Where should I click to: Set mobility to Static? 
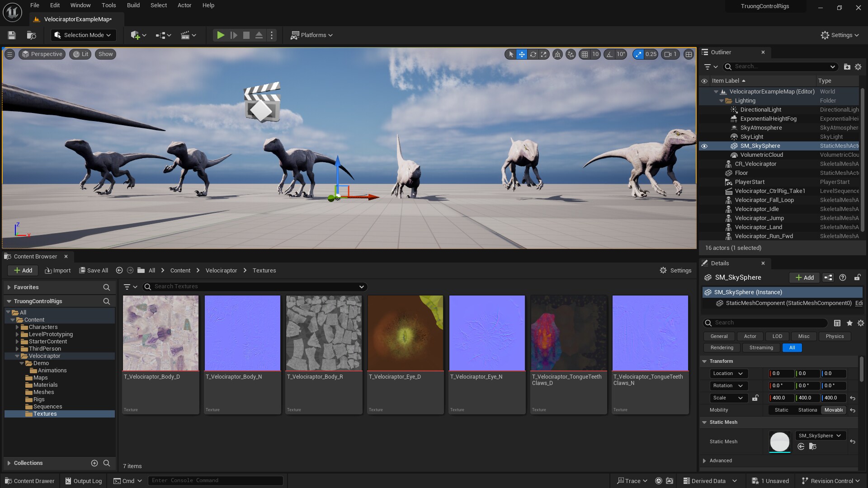(781, 410)
